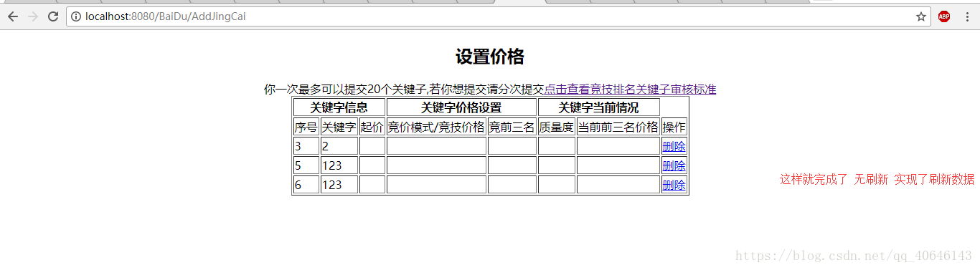The image size is (980, 270).
Task: Click the text 你一次最多可以提交20个关键子
Action: coord(345,90)
